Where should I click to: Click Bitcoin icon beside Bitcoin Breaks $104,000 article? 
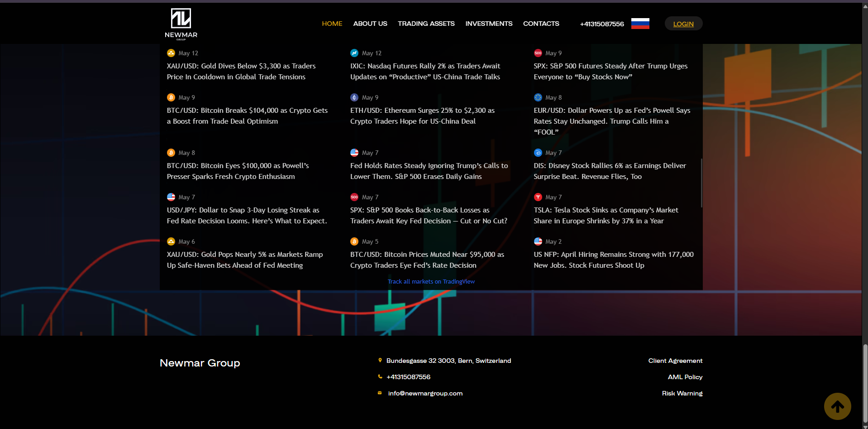171,97
